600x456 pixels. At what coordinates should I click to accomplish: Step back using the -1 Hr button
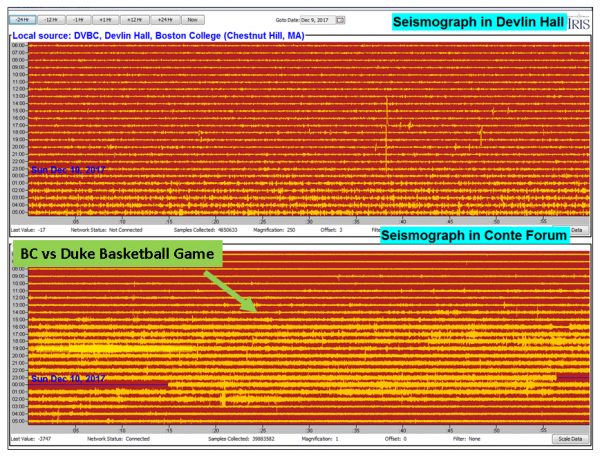pyautogui.click(x=78, y=20)
